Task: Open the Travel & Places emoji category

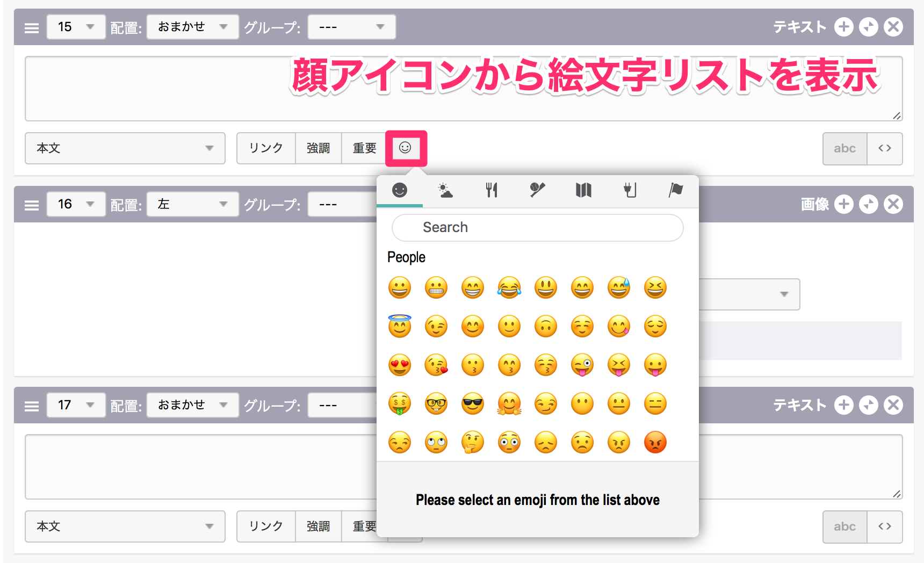Action: tap(583, 190)
